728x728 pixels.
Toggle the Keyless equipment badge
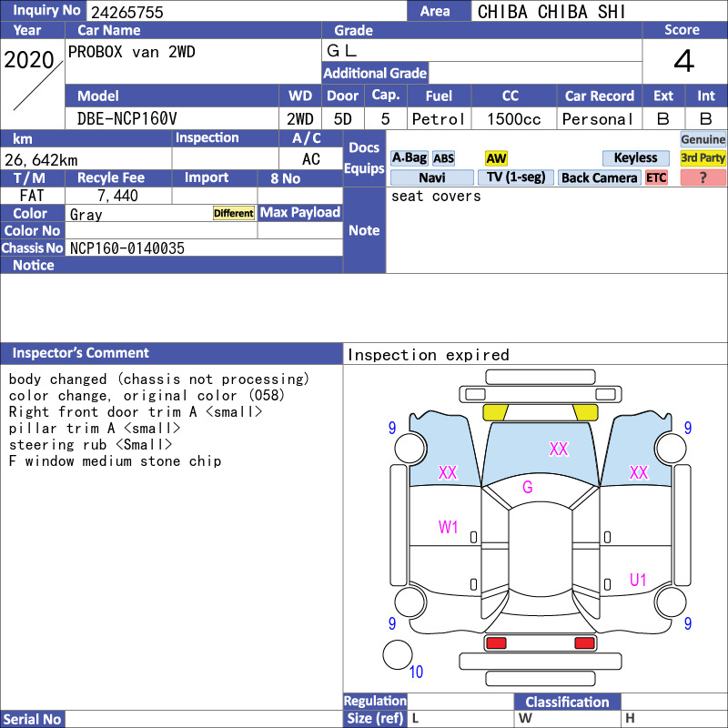pos(635,157)
